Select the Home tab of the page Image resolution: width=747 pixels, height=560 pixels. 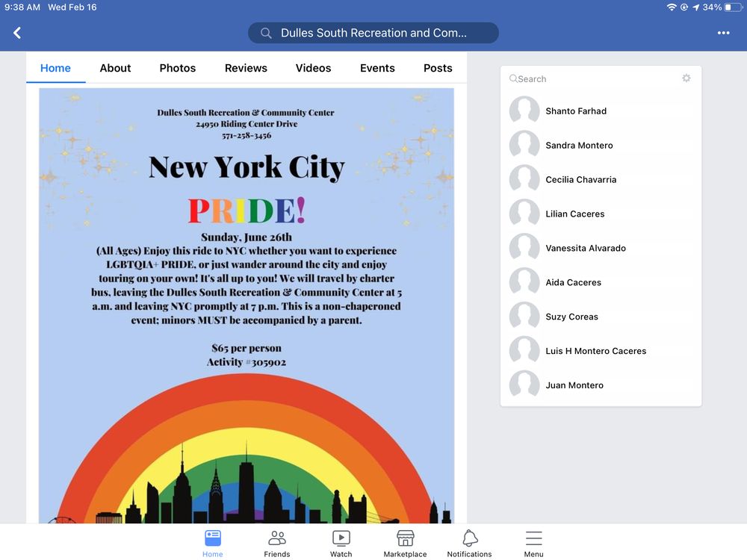tap(55, 68)
